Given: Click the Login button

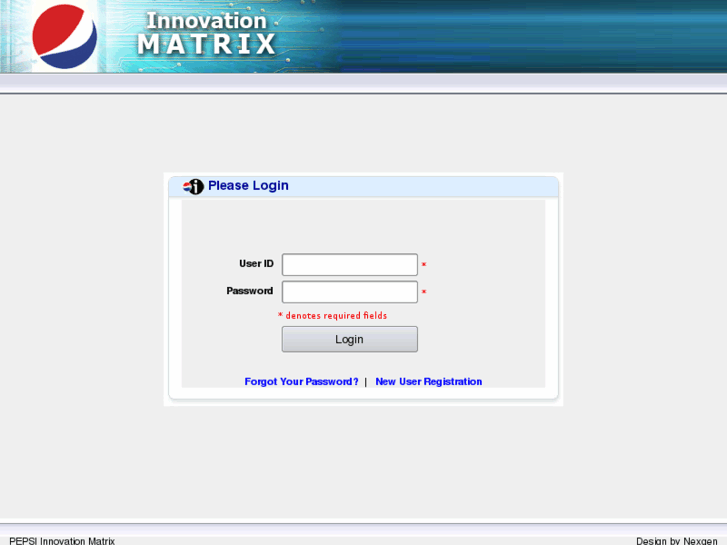Looking at the screenshot, I should (350, 339).
